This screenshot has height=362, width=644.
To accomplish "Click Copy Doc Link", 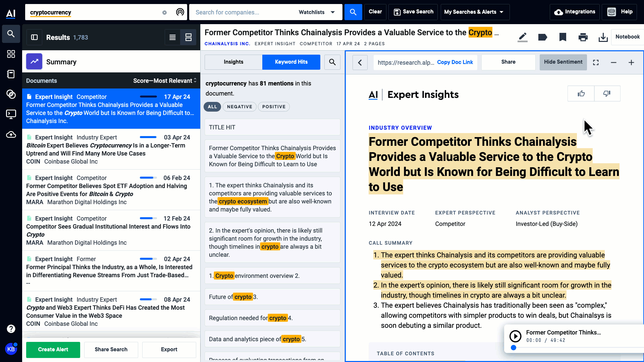I will coord(455,62).
